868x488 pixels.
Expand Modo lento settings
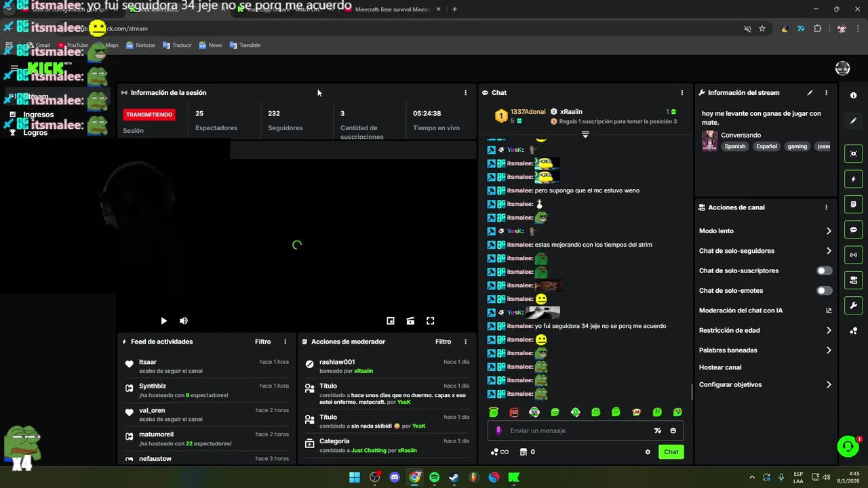[765, 231]
